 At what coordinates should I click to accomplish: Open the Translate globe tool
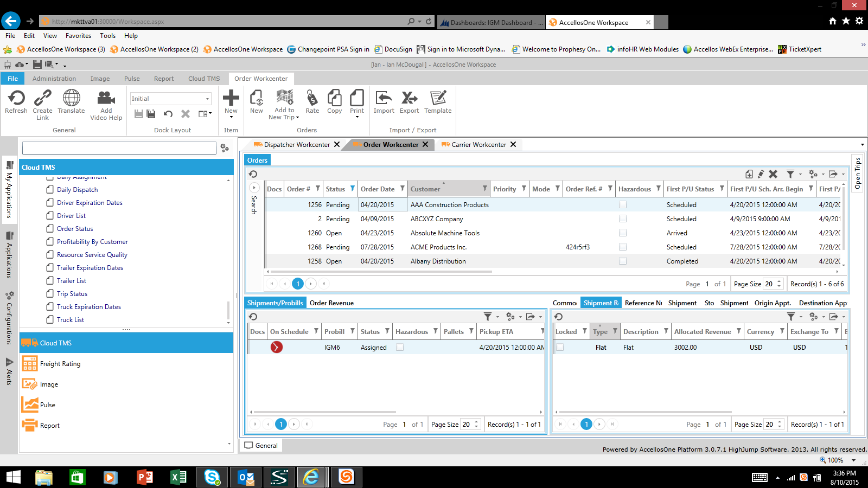point(71,99)
